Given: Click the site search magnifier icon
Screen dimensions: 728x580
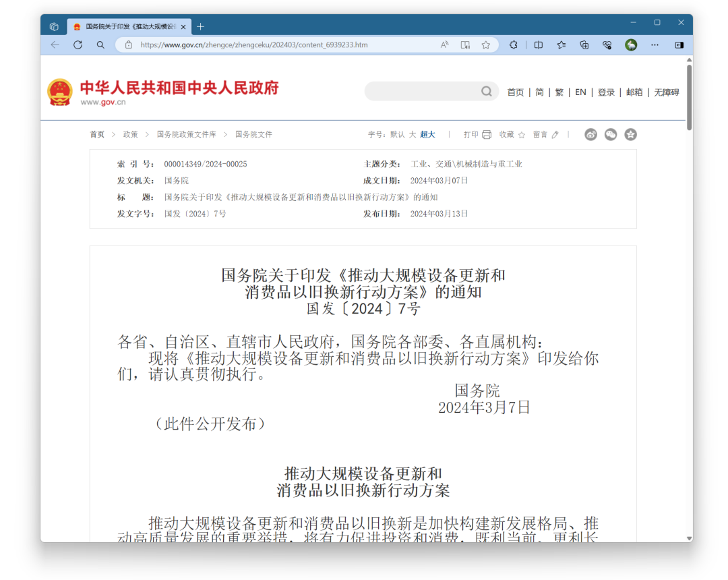Looking at the screenshot, I should [x=486, y=92].
